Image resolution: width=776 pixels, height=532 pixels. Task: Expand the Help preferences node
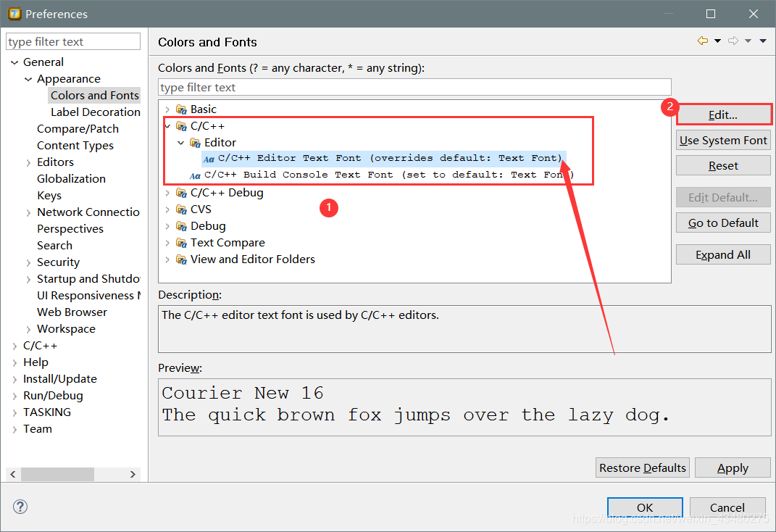pyautogui.click(x=14, y=362)
